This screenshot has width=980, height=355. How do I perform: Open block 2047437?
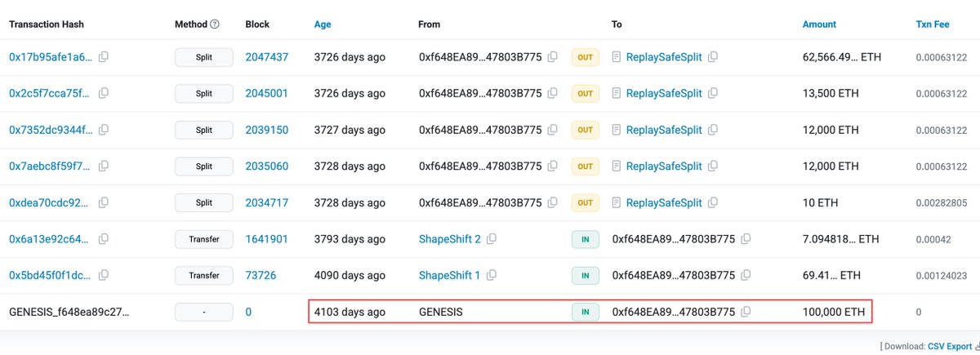(266, 57)
